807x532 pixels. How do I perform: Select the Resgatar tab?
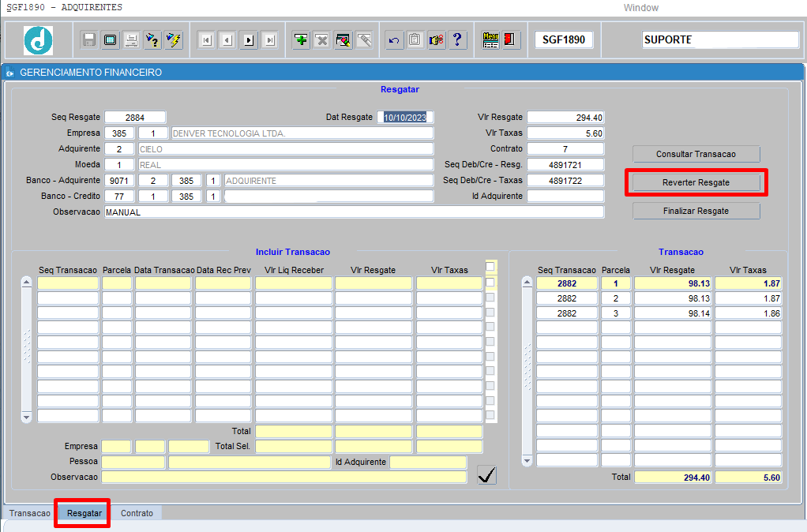point(84,513)
